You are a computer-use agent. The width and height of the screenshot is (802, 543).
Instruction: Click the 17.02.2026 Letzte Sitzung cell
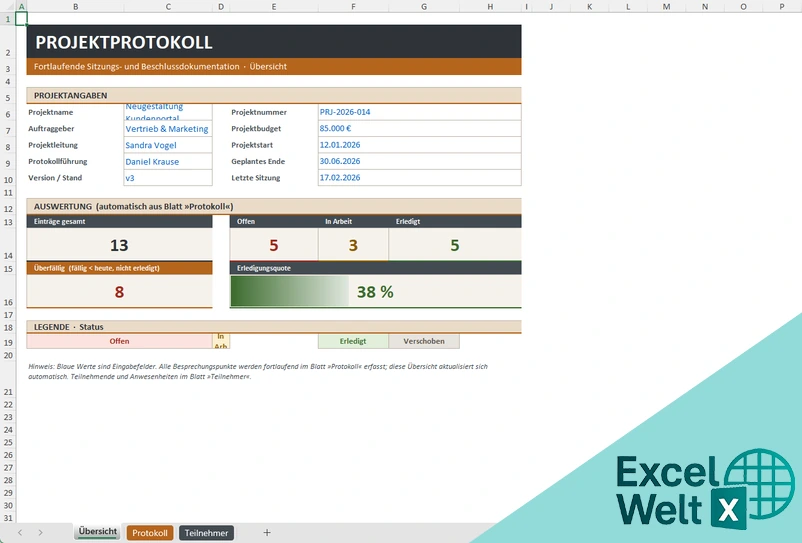419,177
